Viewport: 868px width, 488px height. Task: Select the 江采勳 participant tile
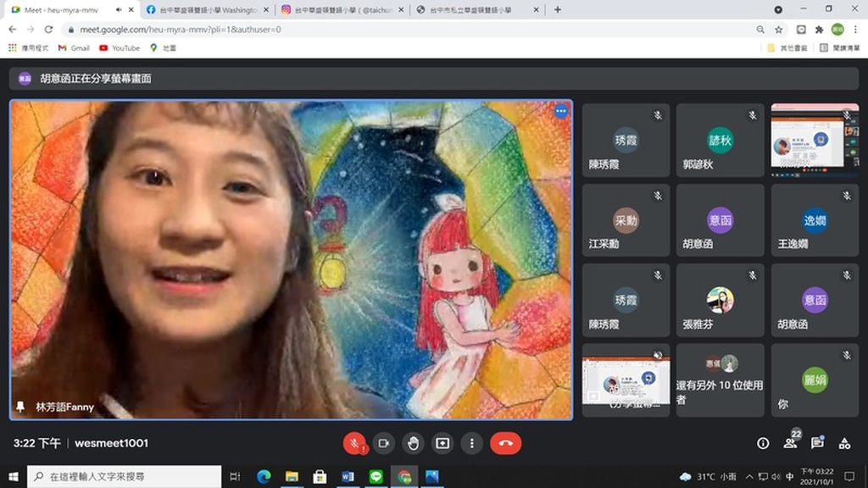click(x=626, y=220)
